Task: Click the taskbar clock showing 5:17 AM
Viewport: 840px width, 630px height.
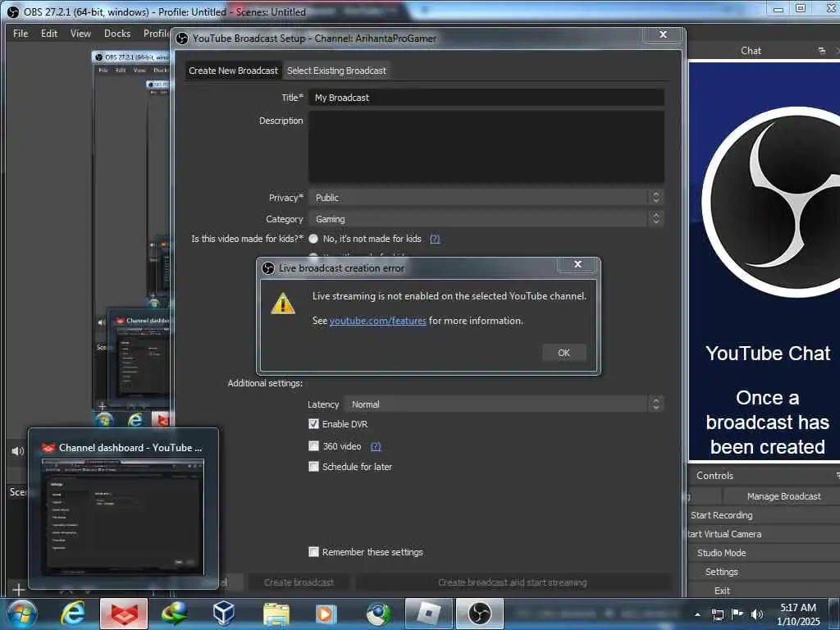Action: [x=798, y=614]
